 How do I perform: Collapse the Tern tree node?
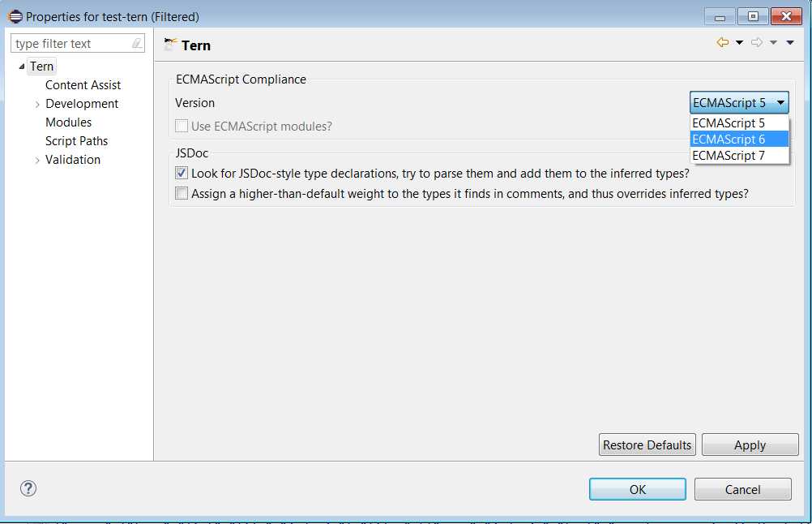click(21, 67)
